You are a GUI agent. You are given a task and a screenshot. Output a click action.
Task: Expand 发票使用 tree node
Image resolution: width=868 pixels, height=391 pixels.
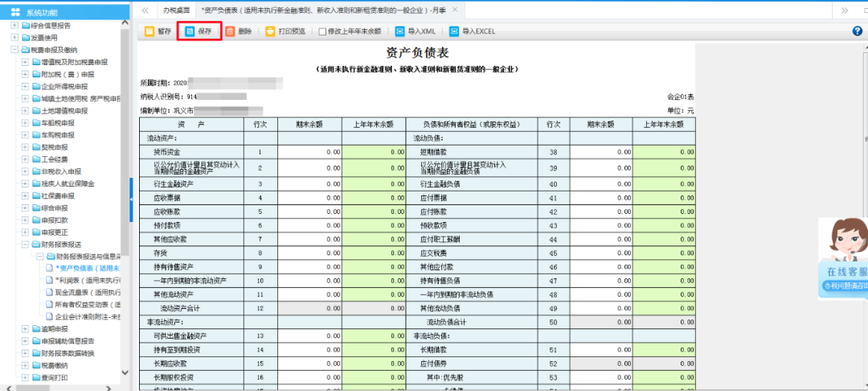click(14, 38)
